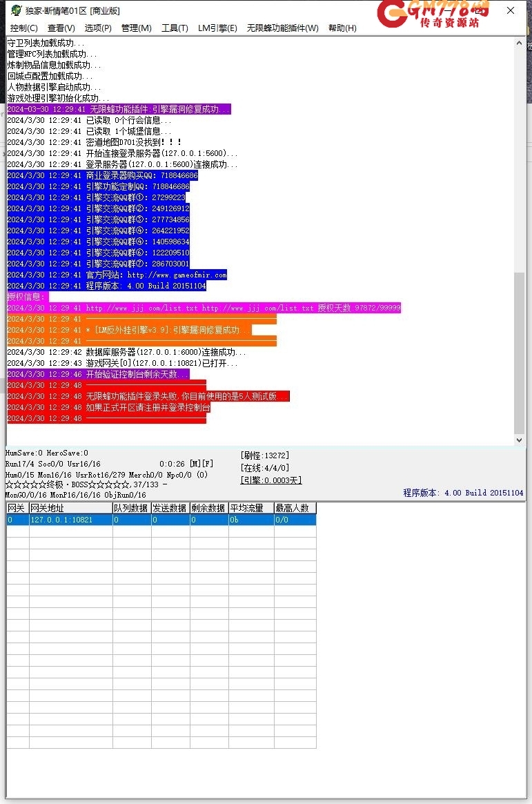Viewport: 532px width, 804px height.
Task: Open the 选项(P) menu
Action: [98, 28]
